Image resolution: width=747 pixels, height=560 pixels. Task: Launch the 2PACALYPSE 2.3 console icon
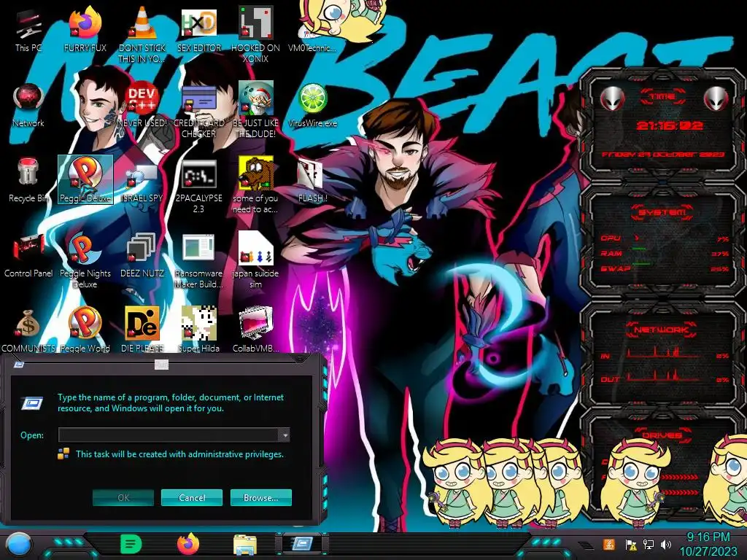pos(198,184)
